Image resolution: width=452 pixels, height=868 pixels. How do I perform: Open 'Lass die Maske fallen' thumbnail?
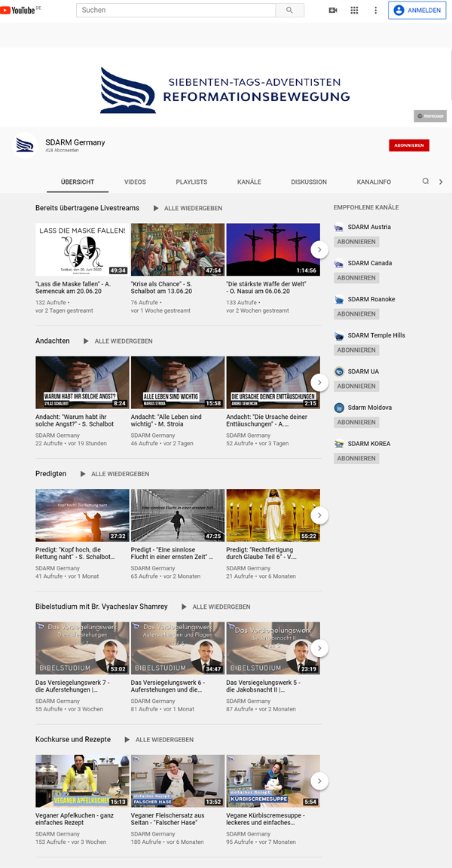[82, 249]
